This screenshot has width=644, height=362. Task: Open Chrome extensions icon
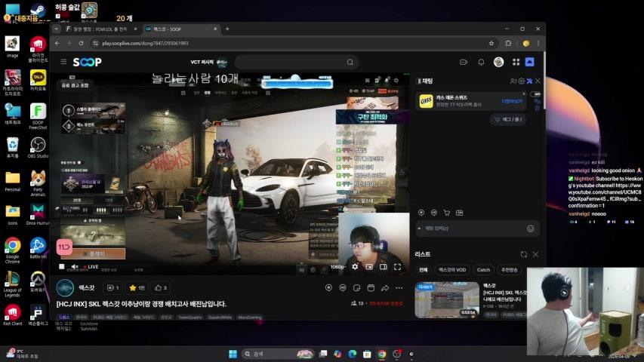508,43
